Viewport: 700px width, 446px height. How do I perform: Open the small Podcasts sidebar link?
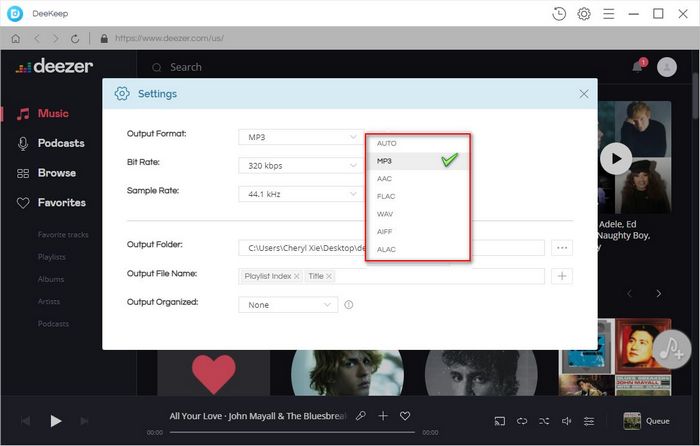(x=53, y=324)
